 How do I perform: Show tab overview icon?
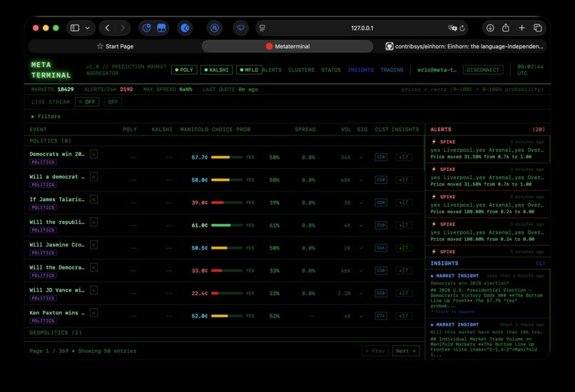(x=538, y=28)
